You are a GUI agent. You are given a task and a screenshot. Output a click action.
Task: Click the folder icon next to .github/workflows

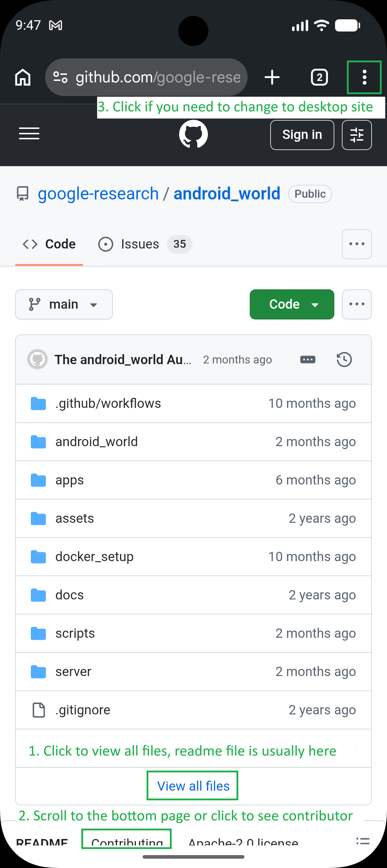[38, 404]
